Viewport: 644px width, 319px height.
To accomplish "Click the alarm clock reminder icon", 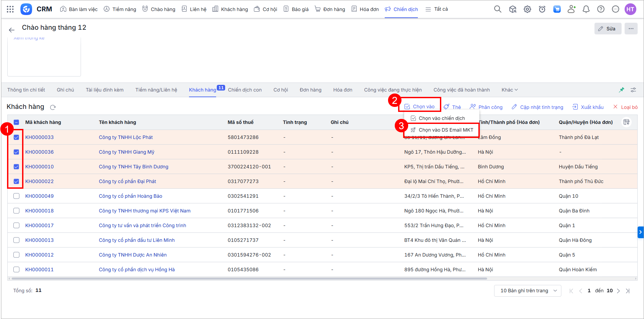I will coord(542,9).
